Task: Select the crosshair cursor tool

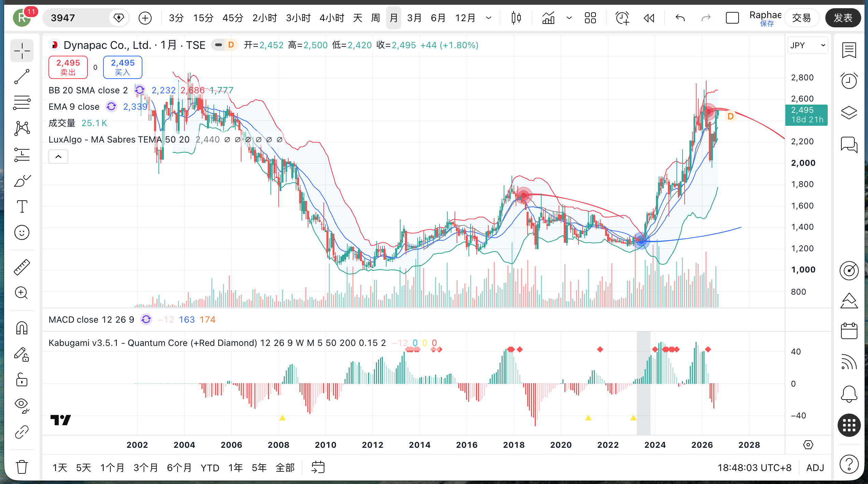Action: 22,51
